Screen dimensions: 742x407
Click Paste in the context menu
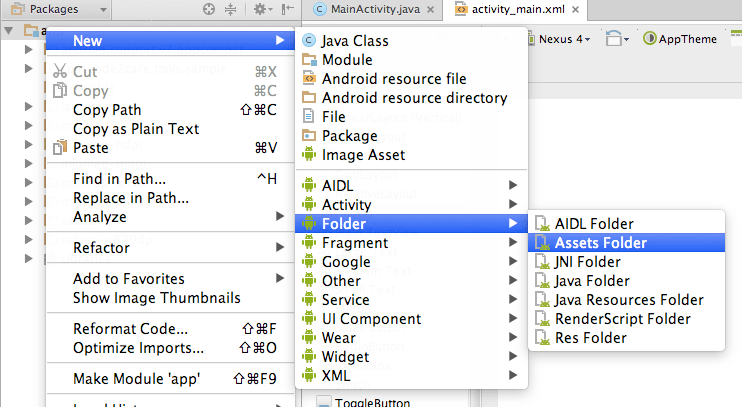170,148
